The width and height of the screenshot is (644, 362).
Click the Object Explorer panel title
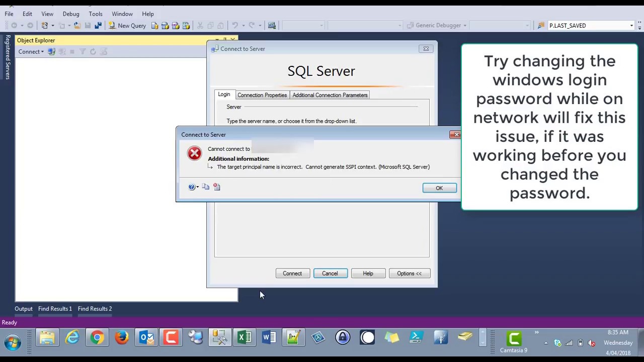tap(36, 40)
